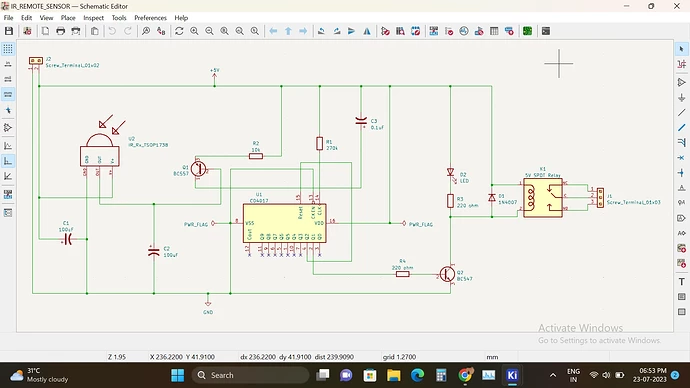The width and height of the screenshot is (690, 388).
Task: Enable 45-degree line drawing mode
Action: point(8,176)
